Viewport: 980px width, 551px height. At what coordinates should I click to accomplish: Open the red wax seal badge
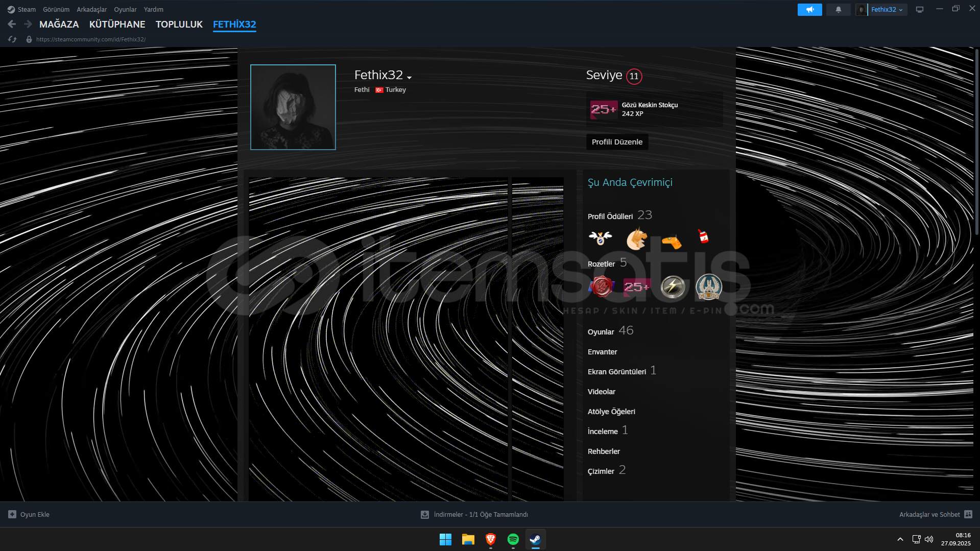click(x=602, y=286)
